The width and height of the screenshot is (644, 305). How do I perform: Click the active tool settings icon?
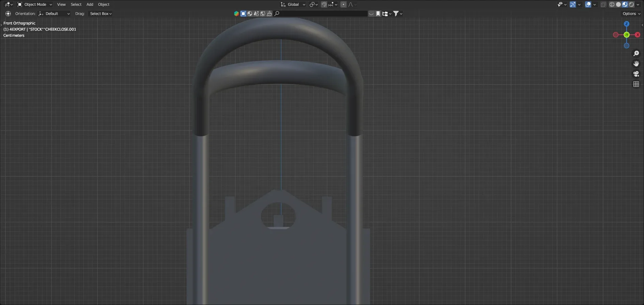[x=8, y=14]
